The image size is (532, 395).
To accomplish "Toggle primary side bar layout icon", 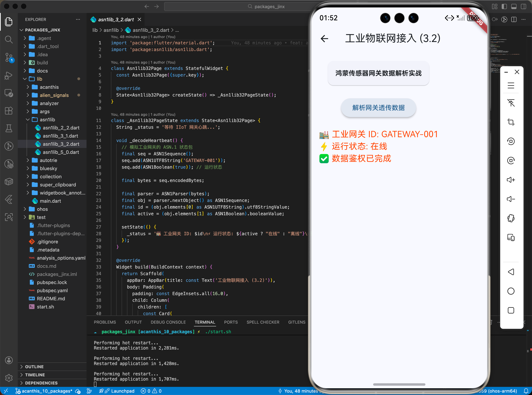I will coord(504,6).
